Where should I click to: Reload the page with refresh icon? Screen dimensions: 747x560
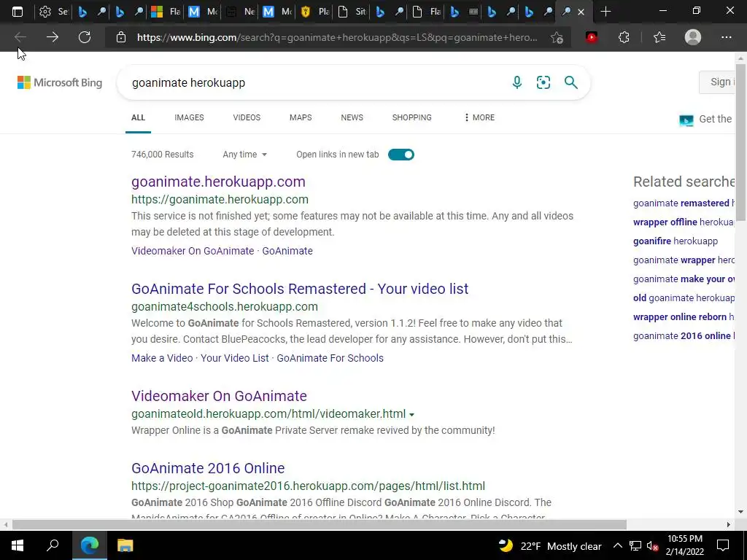click(x=85, y=36)
